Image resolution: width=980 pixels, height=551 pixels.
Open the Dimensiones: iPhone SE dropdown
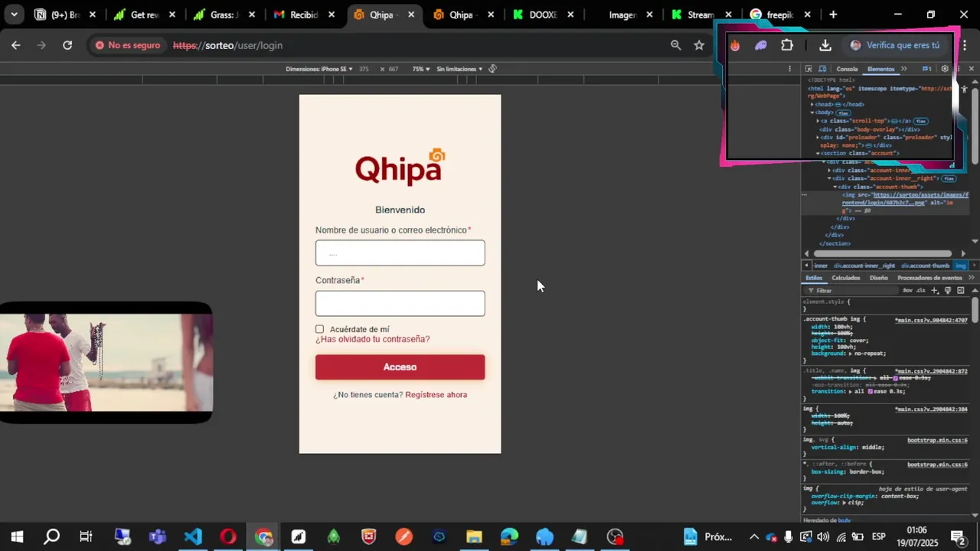coord(319,69)
